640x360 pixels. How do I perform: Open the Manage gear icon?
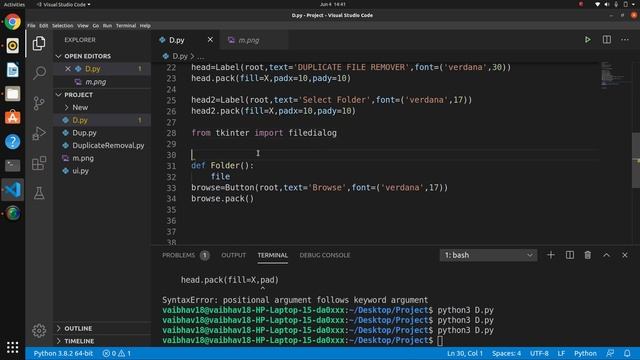click(x=39, y=330)
